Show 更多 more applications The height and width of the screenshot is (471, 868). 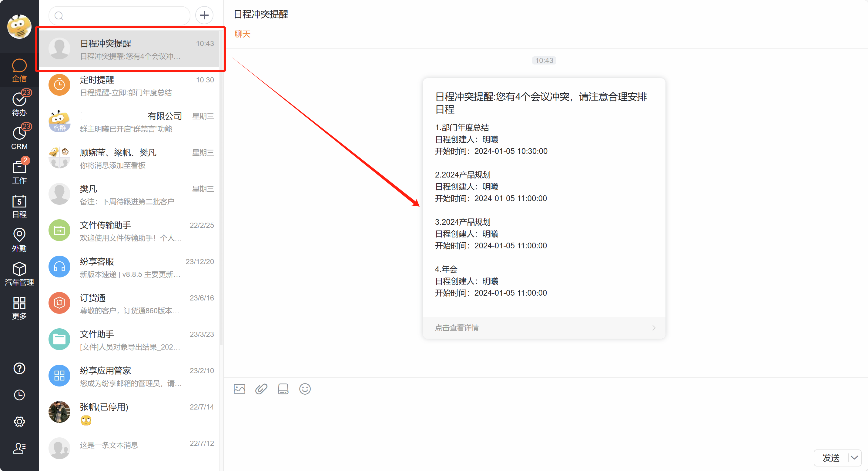point(19,308)
